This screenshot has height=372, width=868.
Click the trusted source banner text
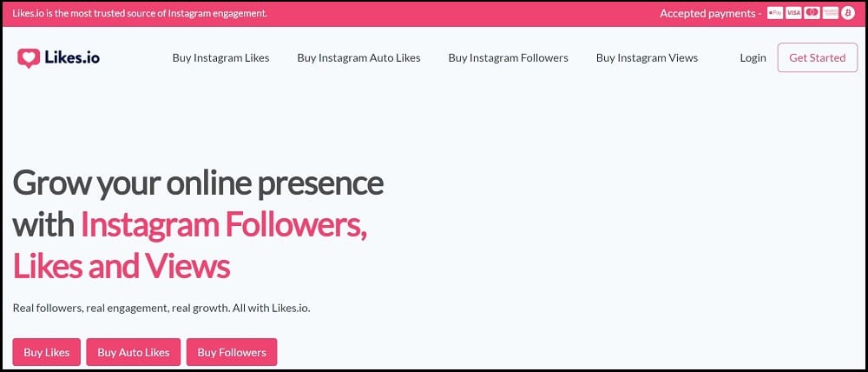tap(140, 13)
